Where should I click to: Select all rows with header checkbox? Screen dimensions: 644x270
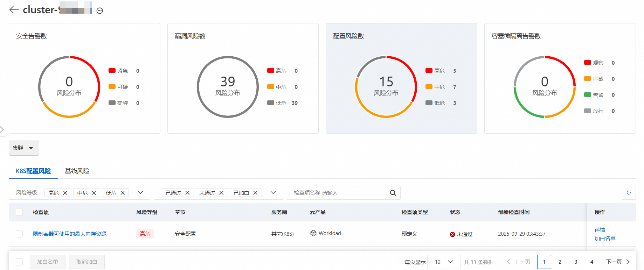(19, 212)
